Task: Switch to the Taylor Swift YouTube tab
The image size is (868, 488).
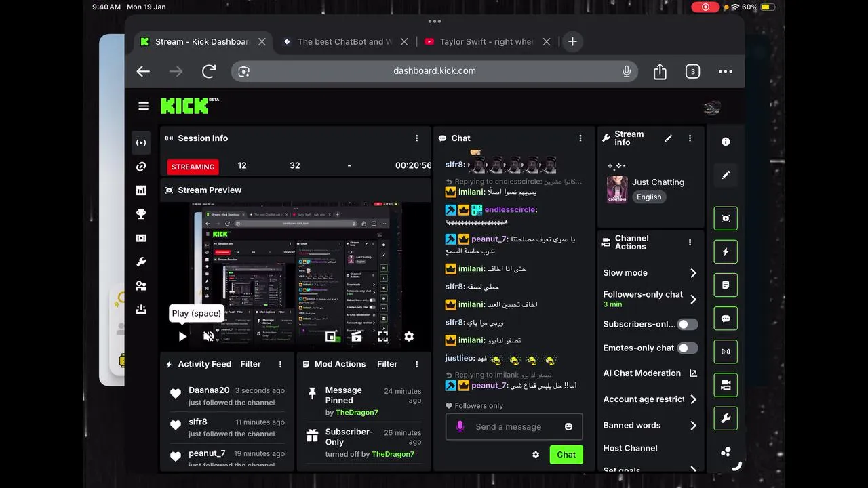Action: [479, 41]
